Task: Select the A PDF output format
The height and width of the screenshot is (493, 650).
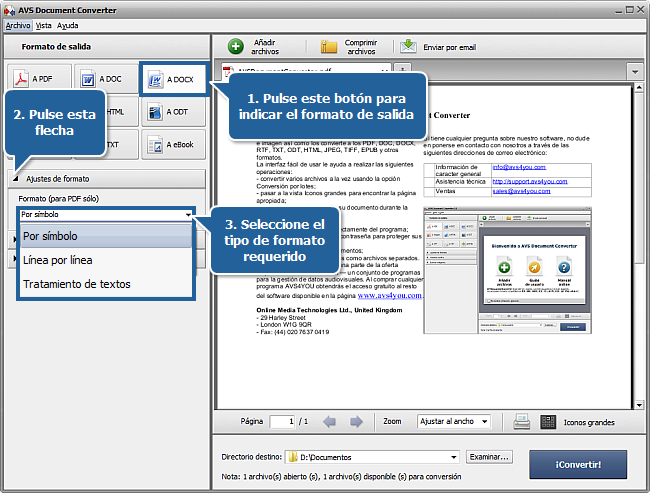Action: [39, 79]
